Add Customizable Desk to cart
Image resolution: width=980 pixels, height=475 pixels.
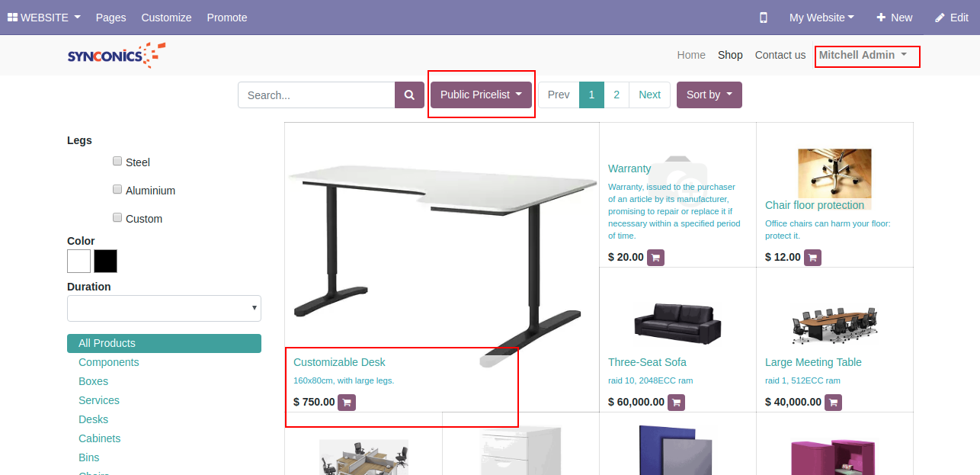347,402
